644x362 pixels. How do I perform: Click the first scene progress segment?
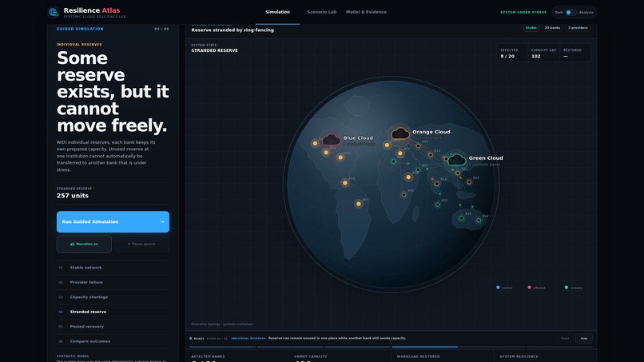pos(223,347)
